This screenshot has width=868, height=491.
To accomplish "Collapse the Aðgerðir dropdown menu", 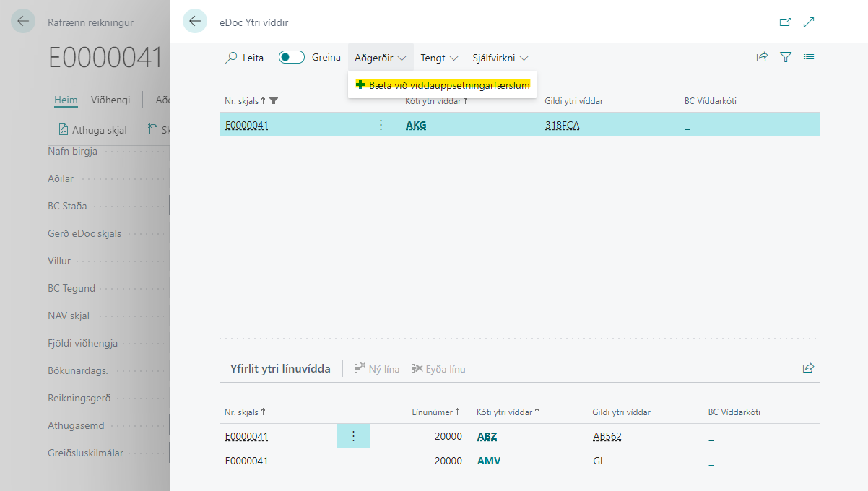I will (380, 58).
